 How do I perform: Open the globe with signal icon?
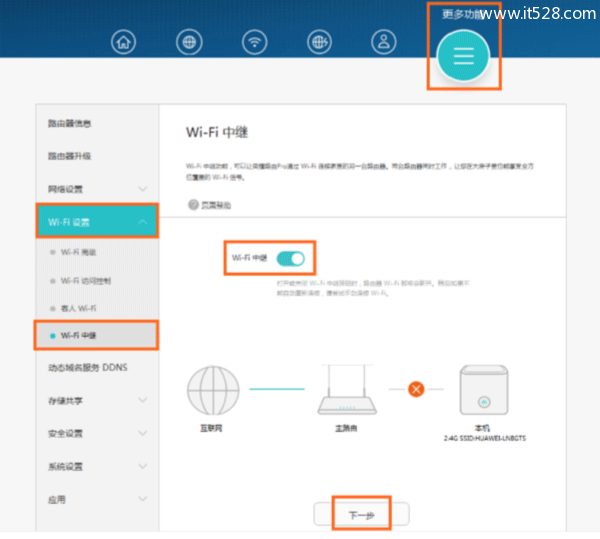320,42
